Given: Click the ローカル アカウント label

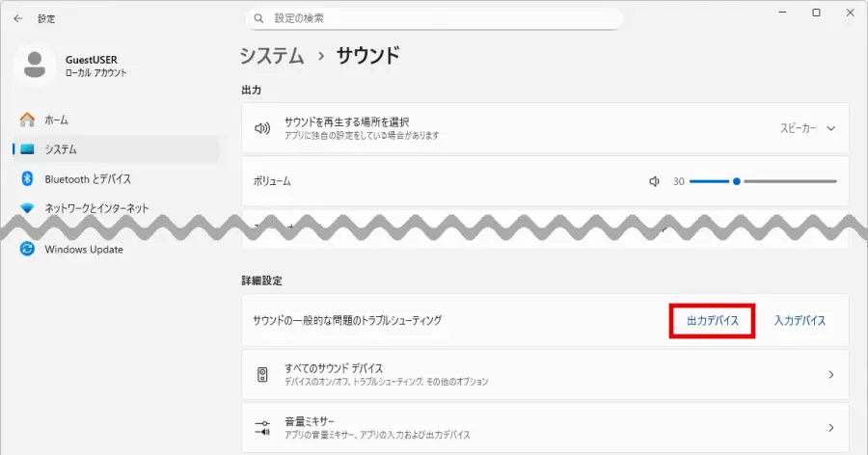Looking at the screenshot, I should point(95,73).
